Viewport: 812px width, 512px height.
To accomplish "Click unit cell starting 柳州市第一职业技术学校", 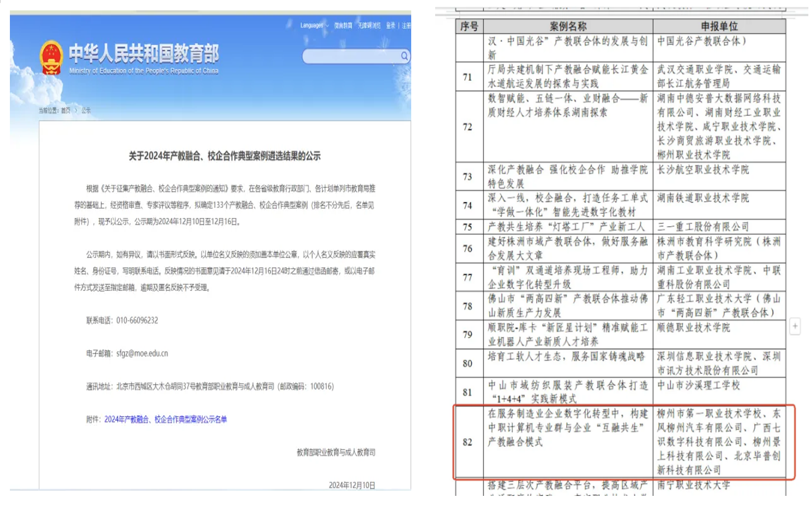I will coord(719,442).
